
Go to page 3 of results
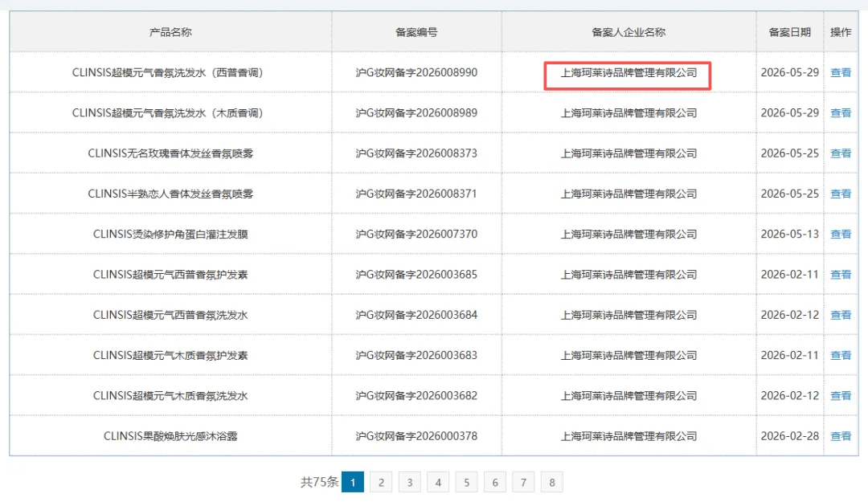pos(410,482)
